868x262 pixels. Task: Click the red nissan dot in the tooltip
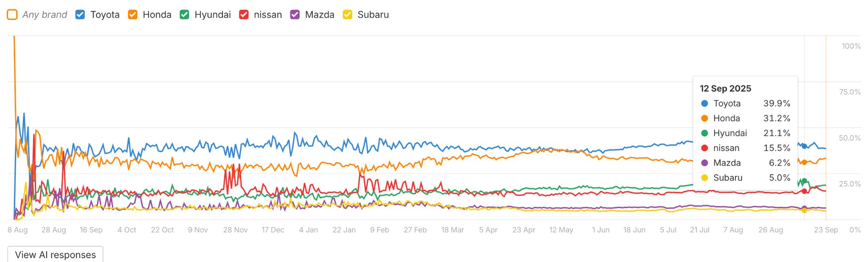704,148
